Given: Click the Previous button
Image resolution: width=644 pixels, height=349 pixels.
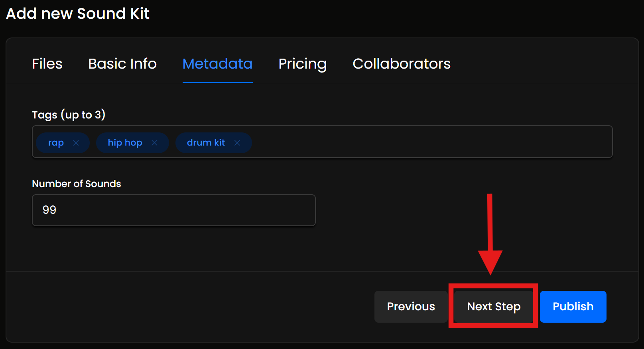Looking at the screenshot, I should point(411,306).
